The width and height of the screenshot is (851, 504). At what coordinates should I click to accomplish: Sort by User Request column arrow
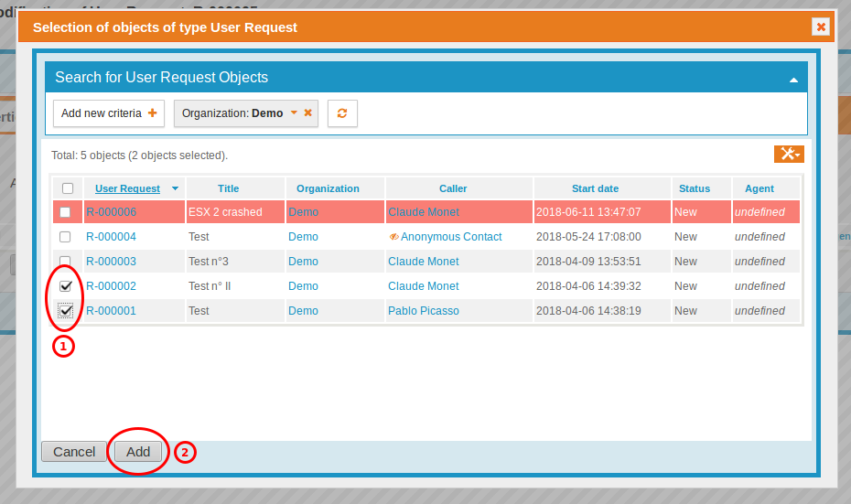click(175, 188)
